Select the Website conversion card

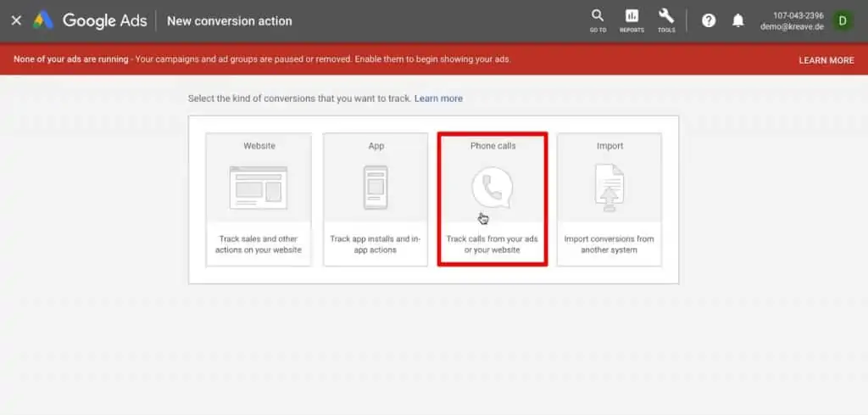click(x=259, y=199)
